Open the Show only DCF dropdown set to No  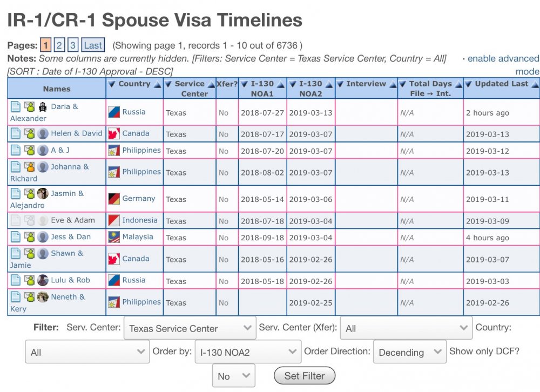click(x=233, y=376)
